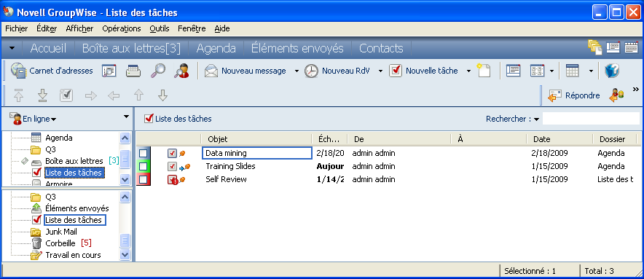This screenshot has width=644, height=279.
Task: Expand the toolbar overflow chevron
Action: pos(636,89)
